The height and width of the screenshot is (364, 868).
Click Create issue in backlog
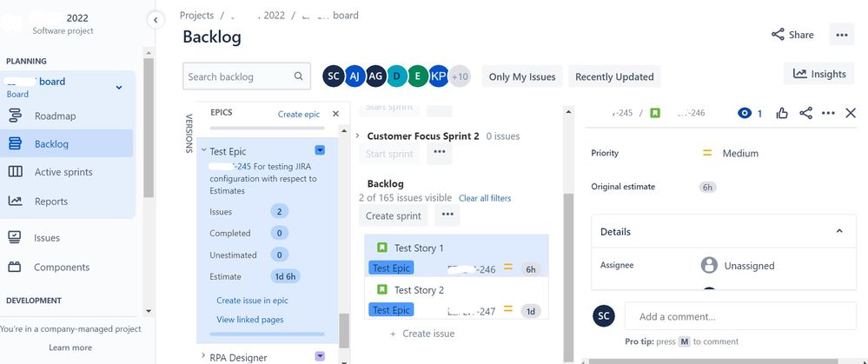422,334
